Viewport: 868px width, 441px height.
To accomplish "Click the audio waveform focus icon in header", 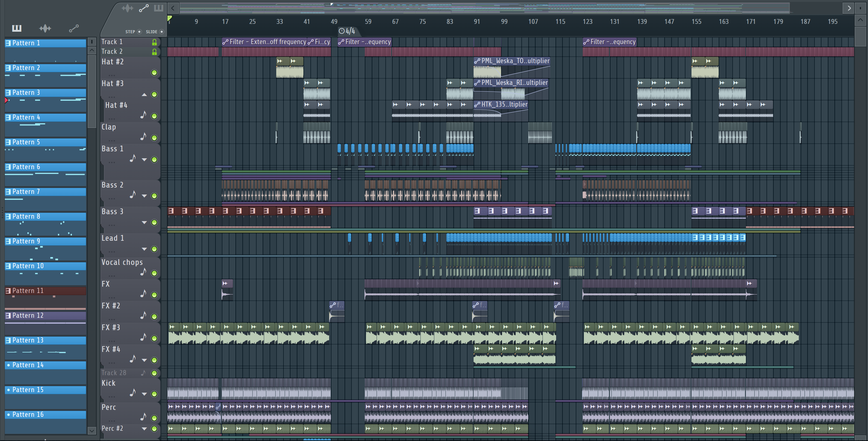I will click(127, 8).
